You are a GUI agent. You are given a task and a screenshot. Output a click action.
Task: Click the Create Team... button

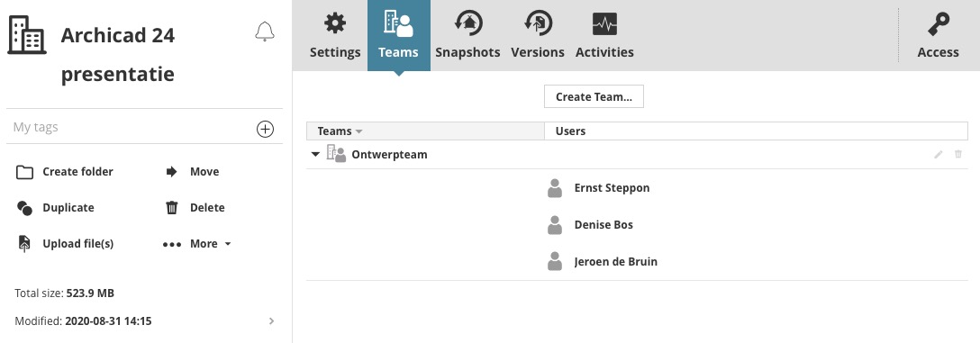pos(594,97)
